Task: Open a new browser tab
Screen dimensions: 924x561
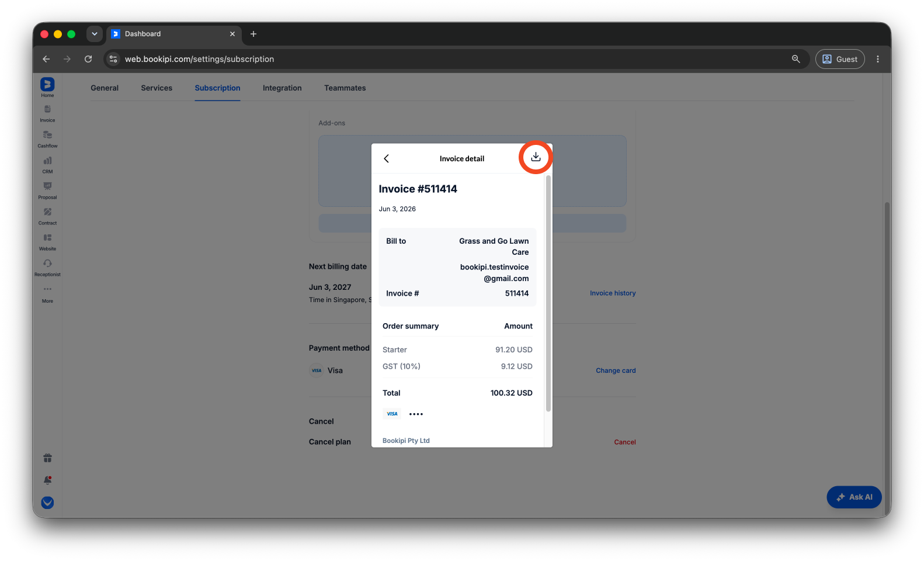Action: pos(253,34)
